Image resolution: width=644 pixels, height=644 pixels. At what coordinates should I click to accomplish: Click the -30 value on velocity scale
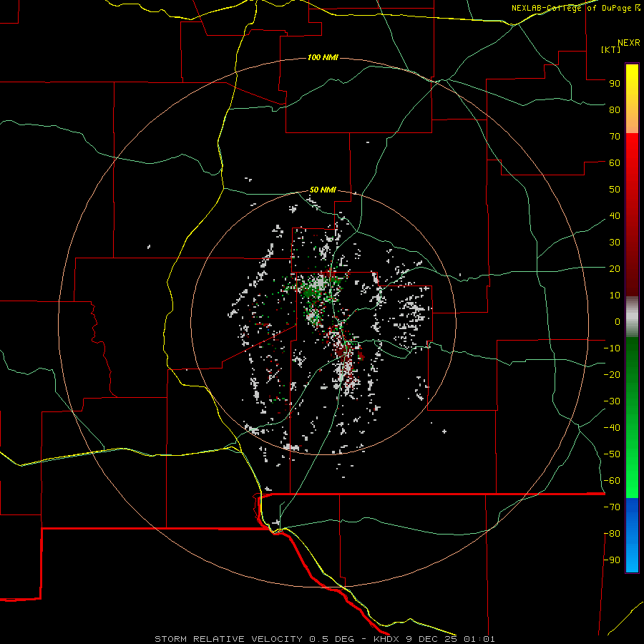(x=612, y=401)
